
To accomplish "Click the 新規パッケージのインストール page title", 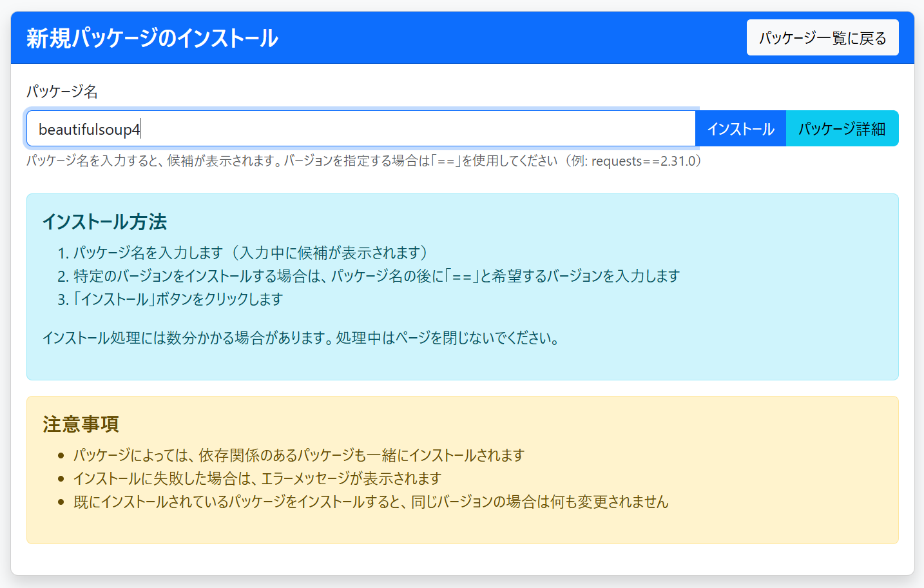I will tap(151, 37).
